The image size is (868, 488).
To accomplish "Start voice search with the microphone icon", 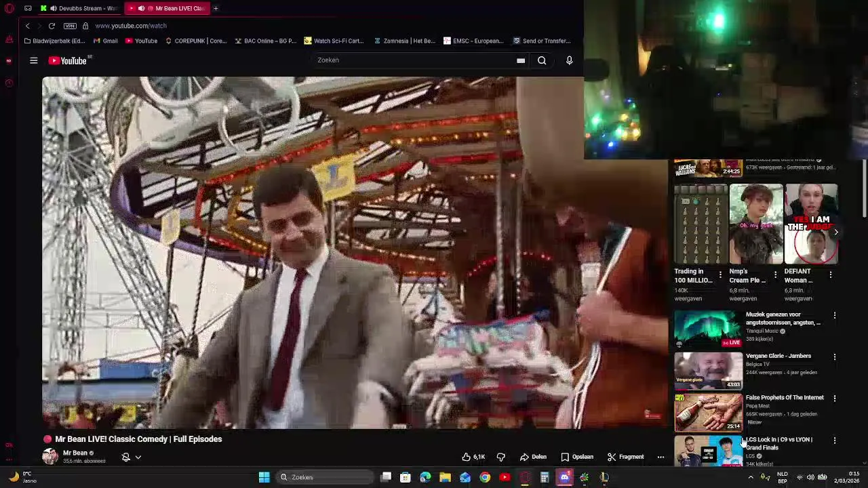I will tap(569, 60).
